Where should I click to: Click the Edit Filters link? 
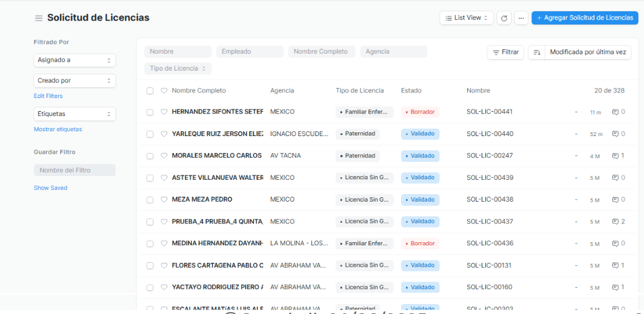(48, 96)
